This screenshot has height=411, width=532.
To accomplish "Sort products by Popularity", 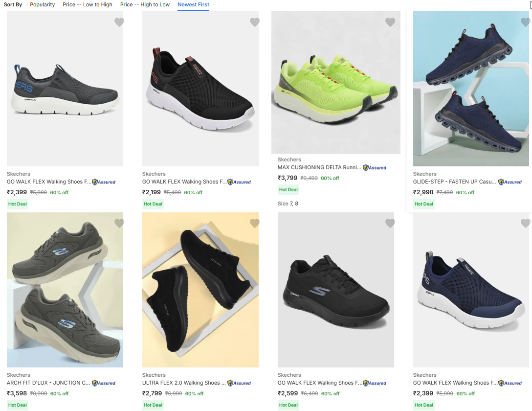I will coord(43,4).
